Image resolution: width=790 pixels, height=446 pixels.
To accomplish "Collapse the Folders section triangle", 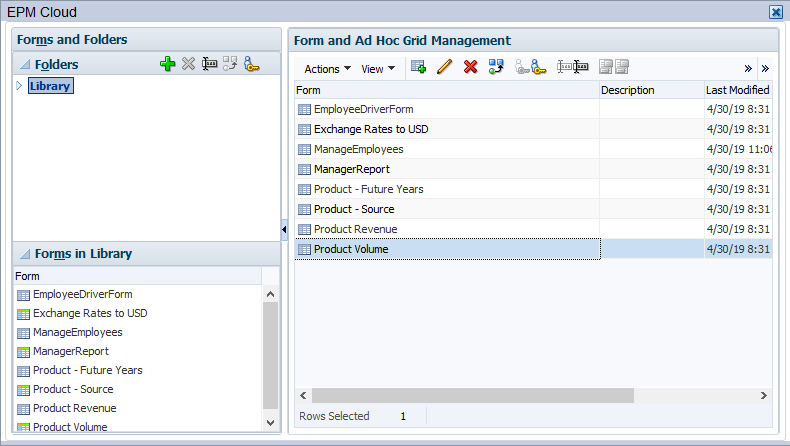I will pyautogui.click(x=25, y=65).
